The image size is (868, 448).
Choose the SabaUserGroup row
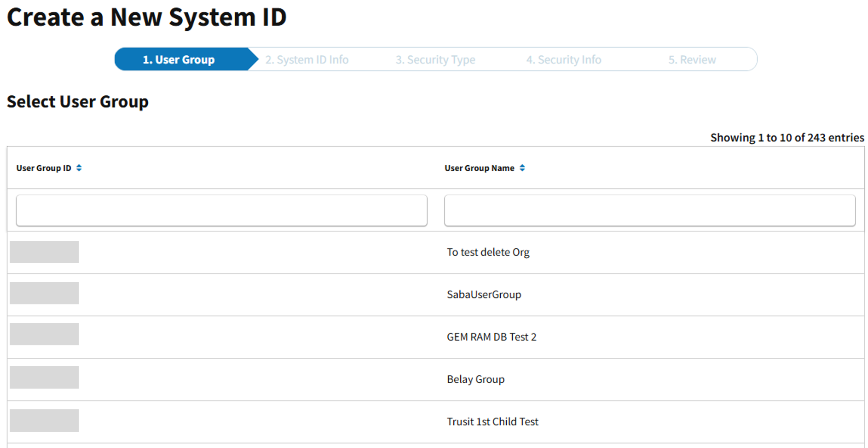tap(484, 295)
